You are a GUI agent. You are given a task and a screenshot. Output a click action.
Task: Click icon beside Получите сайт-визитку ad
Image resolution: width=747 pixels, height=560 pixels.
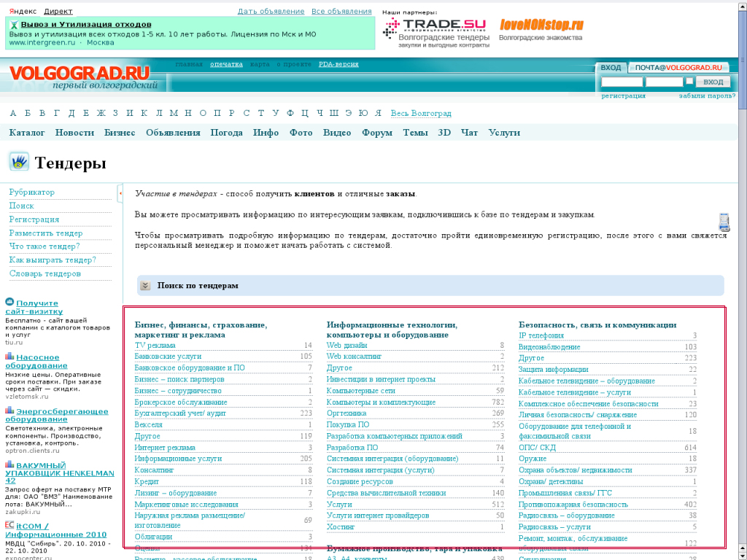coord(9,302)
